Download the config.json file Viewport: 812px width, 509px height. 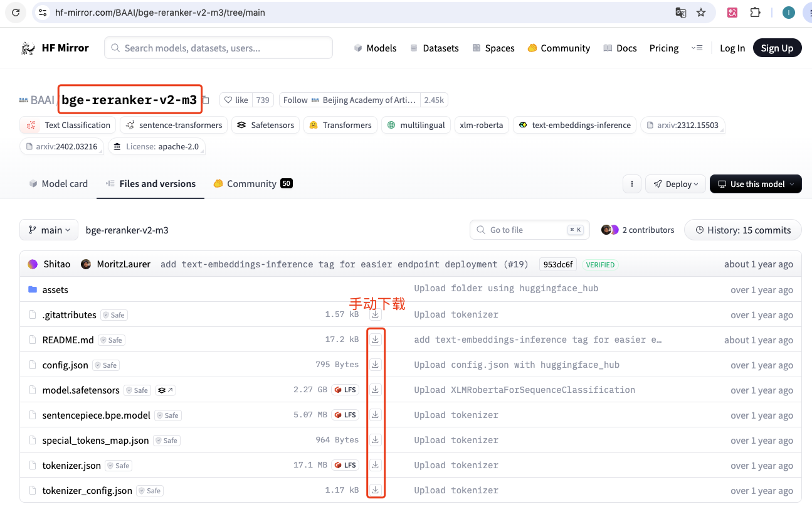point(375,365)
